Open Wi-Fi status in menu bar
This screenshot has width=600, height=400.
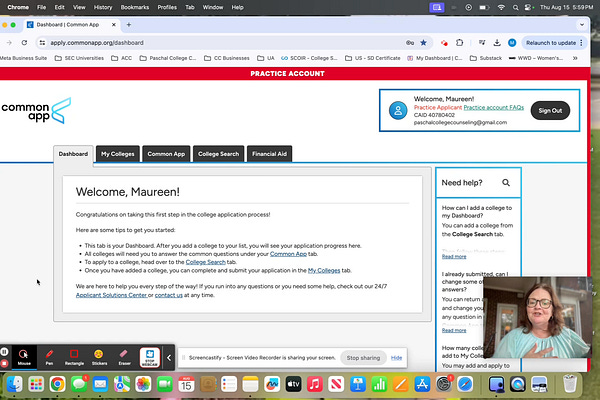click(x=501, y=7)
